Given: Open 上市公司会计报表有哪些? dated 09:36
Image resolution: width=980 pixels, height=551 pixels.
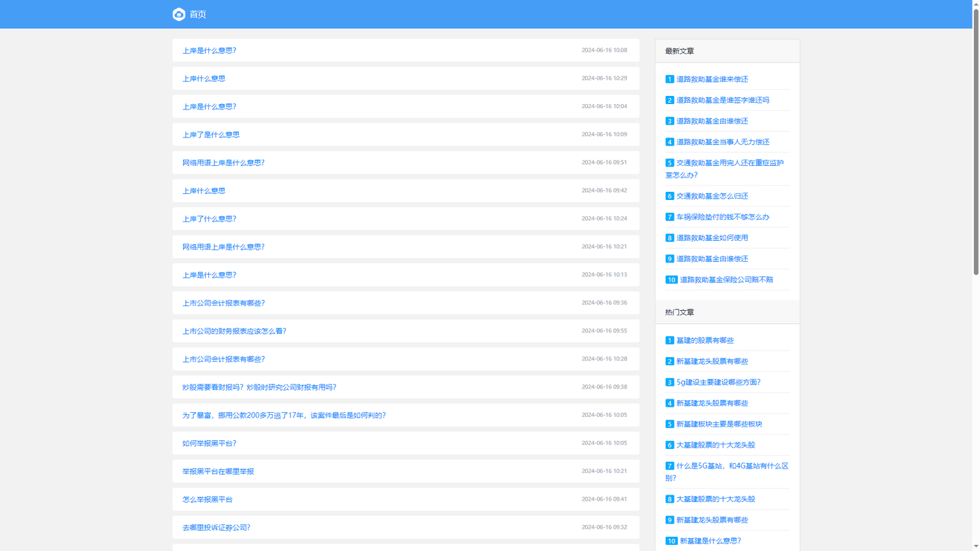Looking at the screenshot, I should click(x=223, y=303).
